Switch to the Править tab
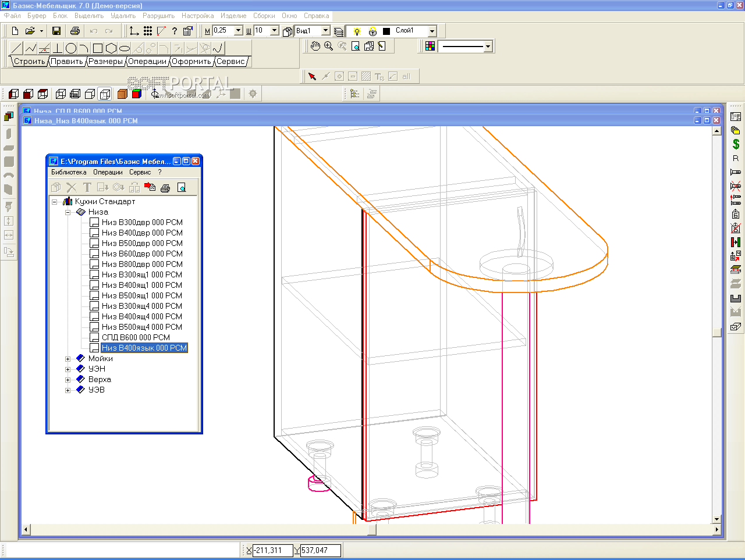 67,61
